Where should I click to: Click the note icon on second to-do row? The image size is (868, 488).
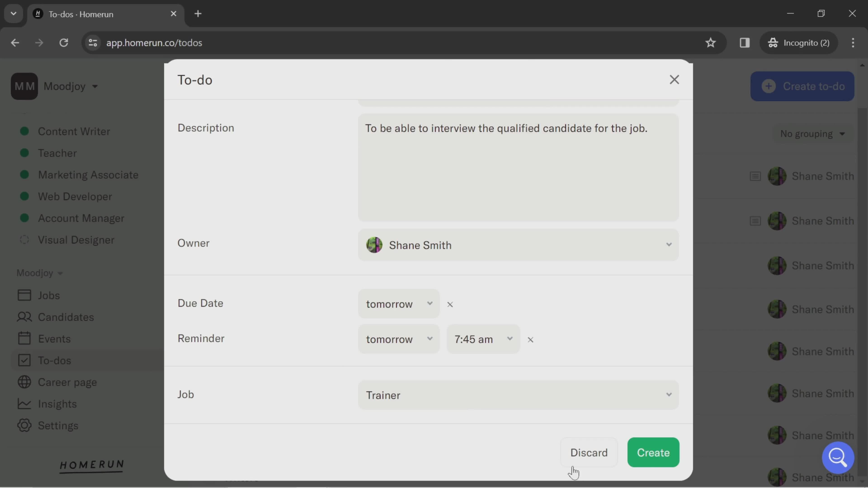tap(755, 221)
